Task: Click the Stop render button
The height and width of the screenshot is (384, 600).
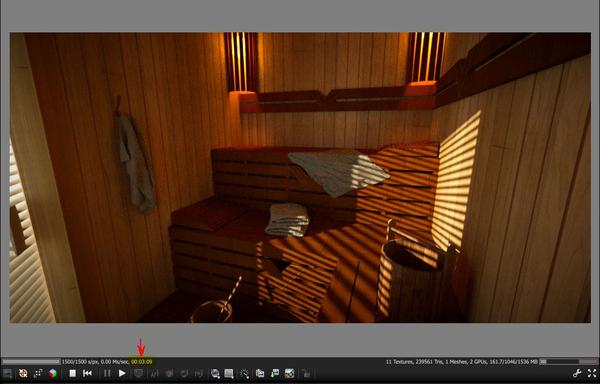Action: (72, 373)
